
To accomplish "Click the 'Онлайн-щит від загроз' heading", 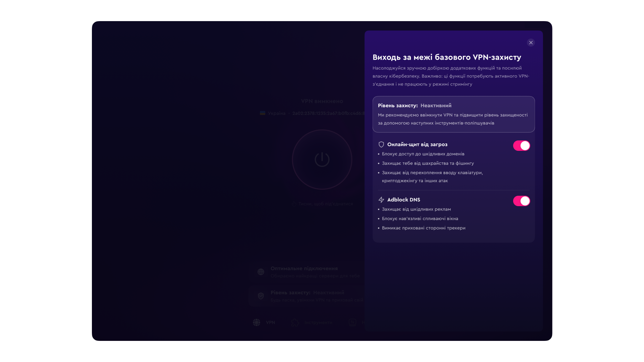I will pyautogui.click(x=417, y=144).
